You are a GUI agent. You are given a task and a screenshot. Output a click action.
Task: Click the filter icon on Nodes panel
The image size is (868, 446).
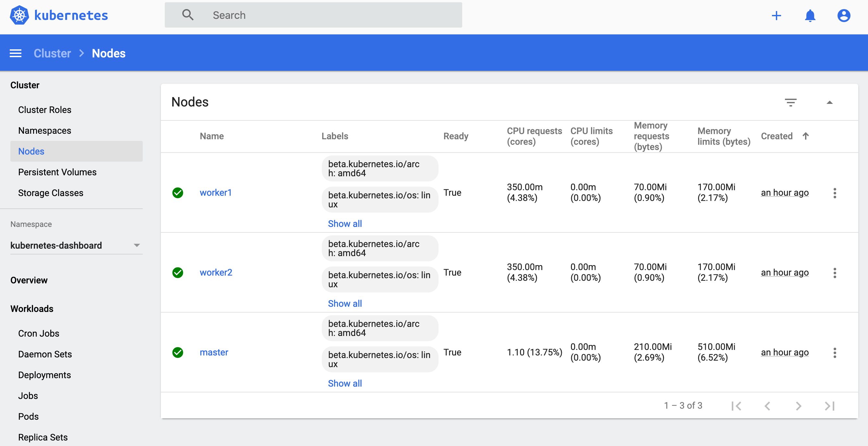tap(791, 102)
